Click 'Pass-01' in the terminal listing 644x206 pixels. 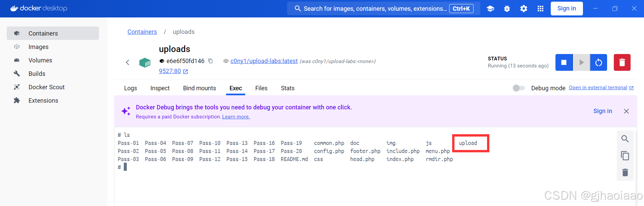128,143
